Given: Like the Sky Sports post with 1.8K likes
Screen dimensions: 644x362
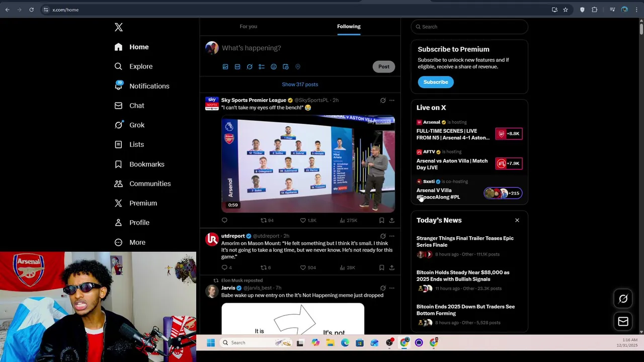Looking at the screenshot, I should [x=308, y=220].
